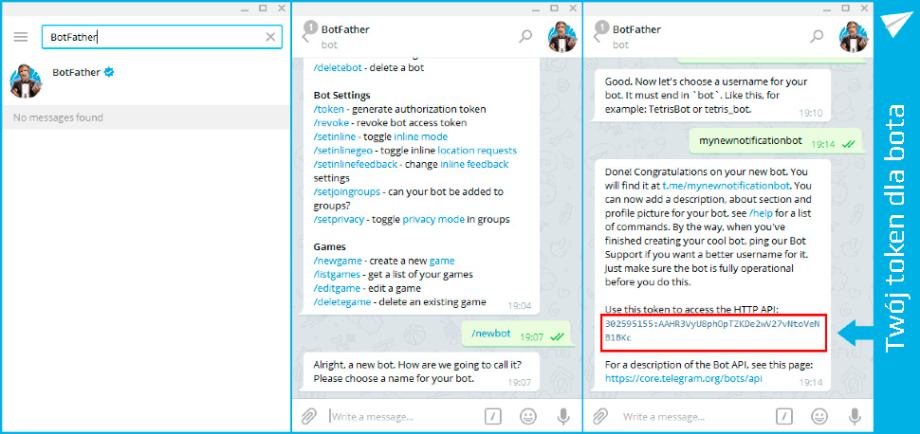
Task: Click the /setinlinefeedback command link
Action: (355, 164)
